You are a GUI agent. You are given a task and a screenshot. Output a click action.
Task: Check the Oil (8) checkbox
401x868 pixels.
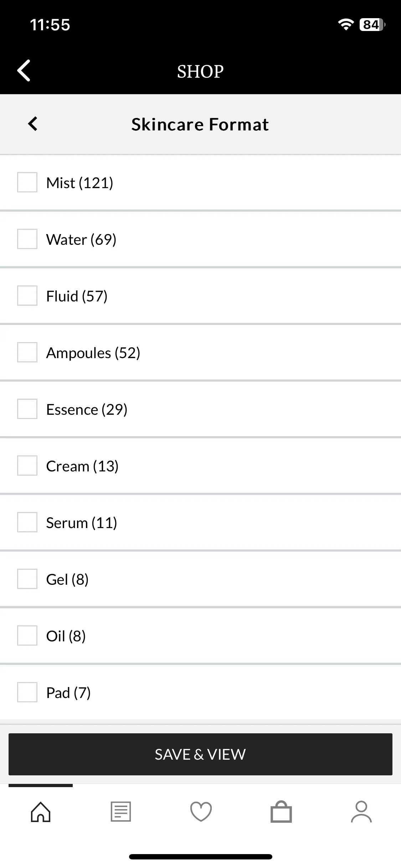pos(27,636)
